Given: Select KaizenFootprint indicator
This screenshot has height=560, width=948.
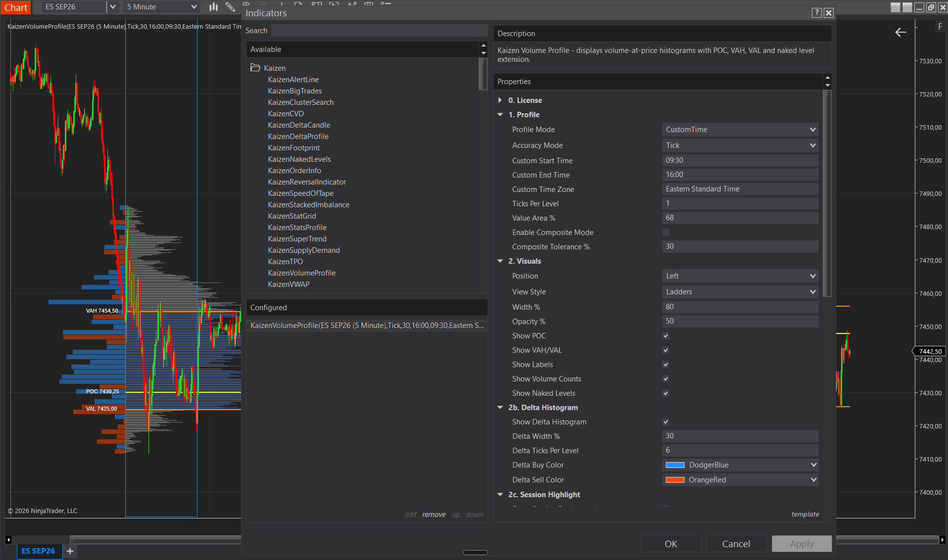Looking at the screenshot, I should click(294, 148).
